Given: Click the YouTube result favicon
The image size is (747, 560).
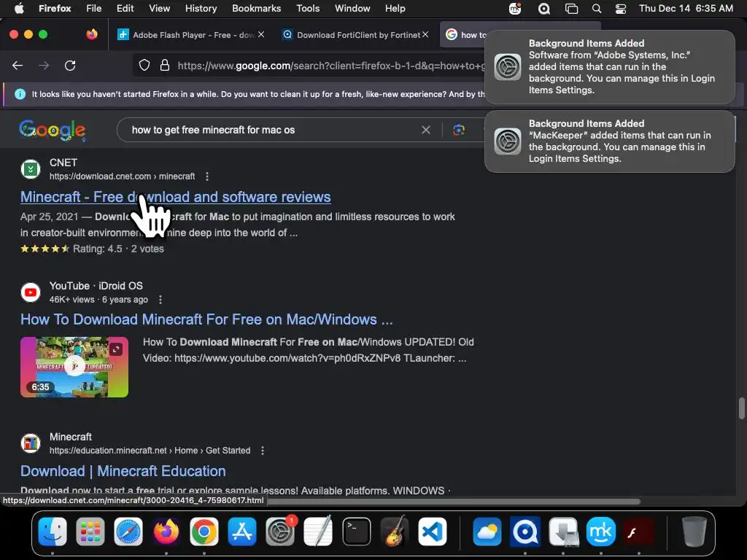Looking at the screenshot, I should (31, 292).
